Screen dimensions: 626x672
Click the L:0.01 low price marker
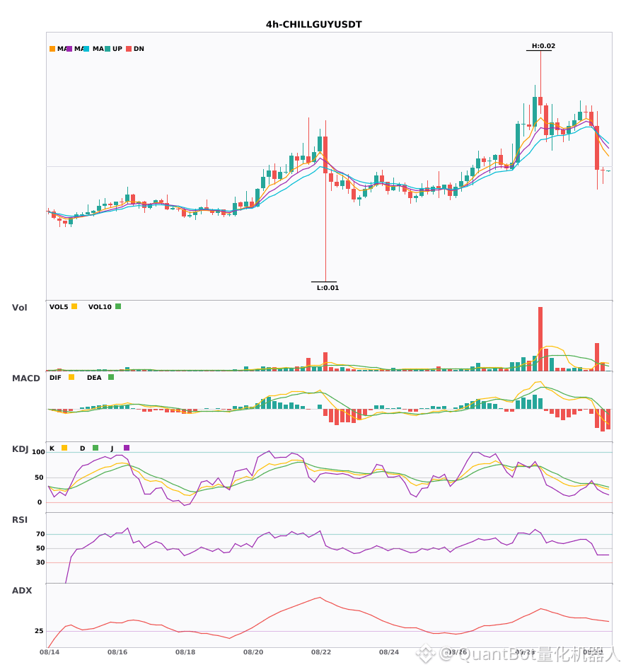point(328,288)
